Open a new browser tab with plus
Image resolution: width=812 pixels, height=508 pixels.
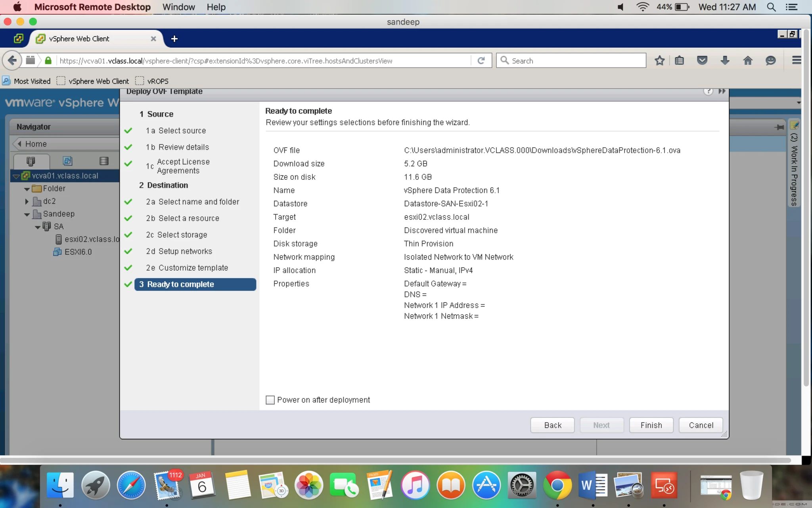pos(174,38)
